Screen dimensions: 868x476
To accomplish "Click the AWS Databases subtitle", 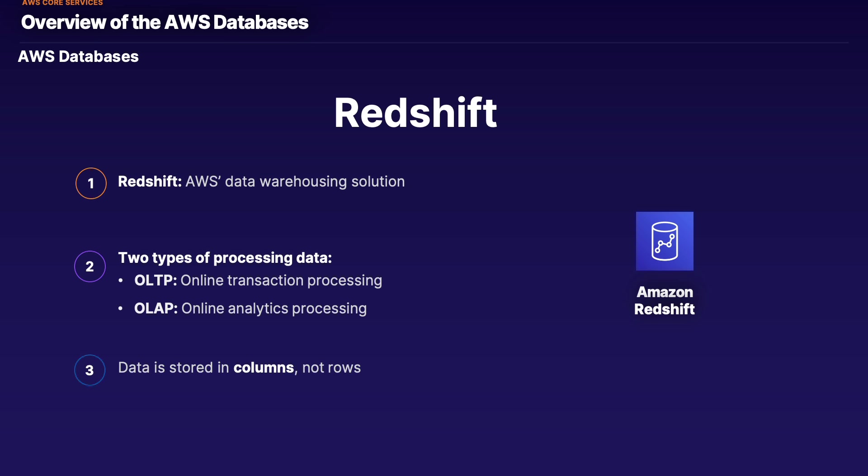I will (78, 56).
